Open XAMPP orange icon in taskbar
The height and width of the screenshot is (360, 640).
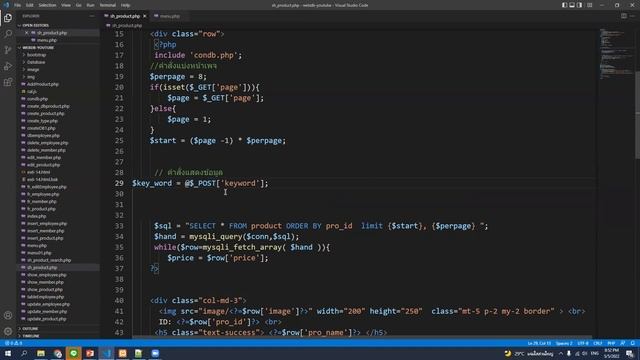(122, 353)
